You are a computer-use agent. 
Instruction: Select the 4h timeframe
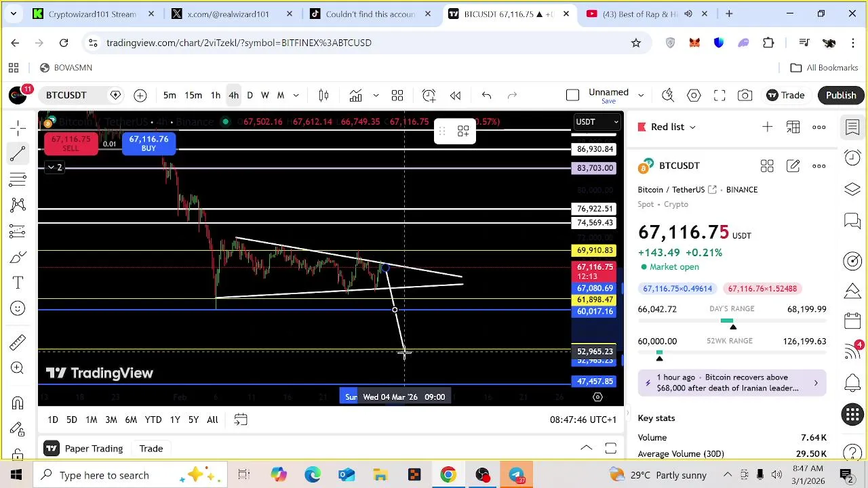(x=233, y=96)
